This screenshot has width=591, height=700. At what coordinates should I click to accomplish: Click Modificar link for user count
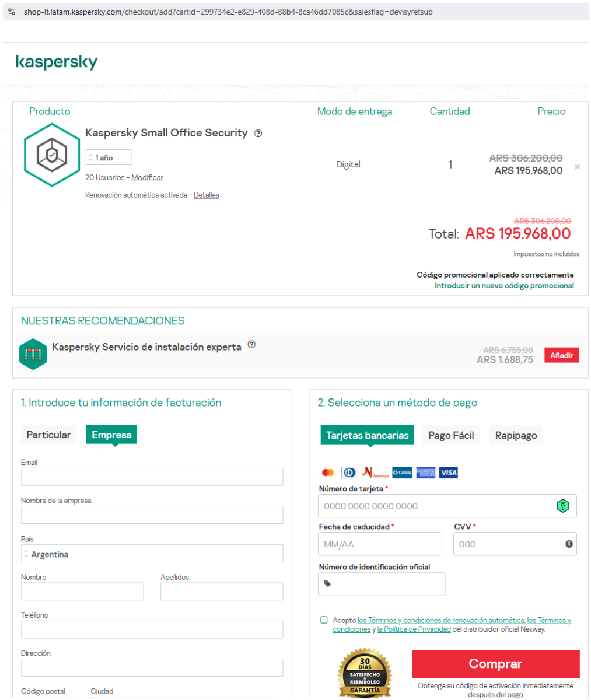coord(147,177)
